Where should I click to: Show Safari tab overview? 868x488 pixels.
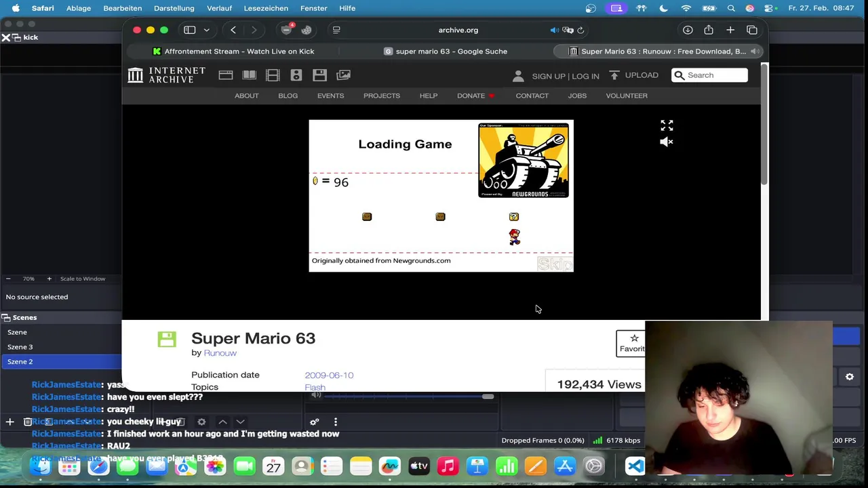[752, 30]
